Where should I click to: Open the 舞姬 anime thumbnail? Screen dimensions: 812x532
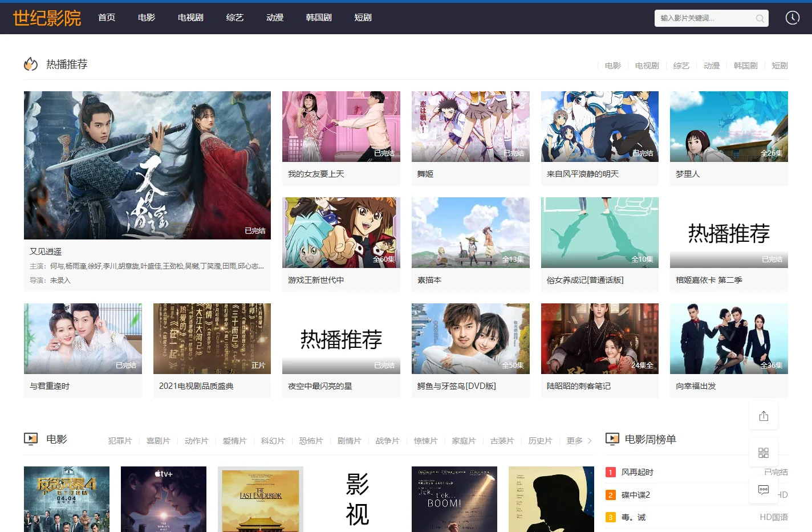470,127
